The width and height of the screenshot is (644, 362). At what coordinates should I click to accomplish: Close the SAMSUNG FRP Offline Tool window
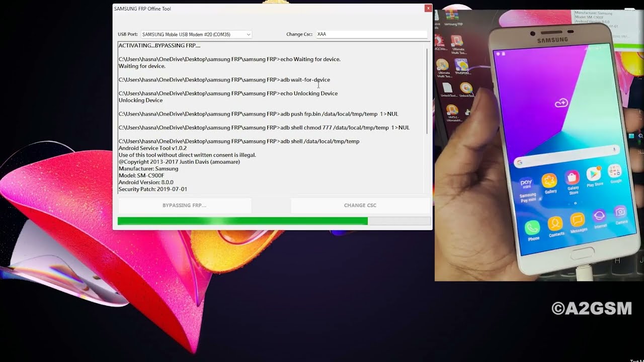(428, 8)
